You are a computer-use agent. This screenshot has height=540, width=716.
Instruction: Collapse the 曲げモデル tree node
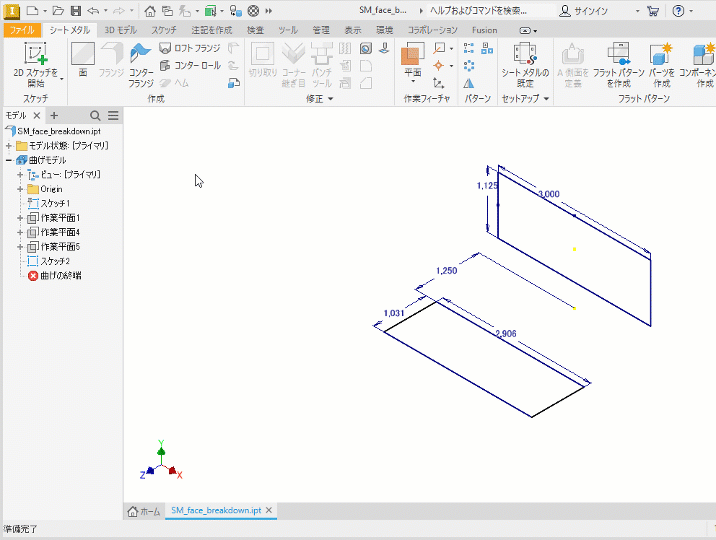(x=9, y=160)
